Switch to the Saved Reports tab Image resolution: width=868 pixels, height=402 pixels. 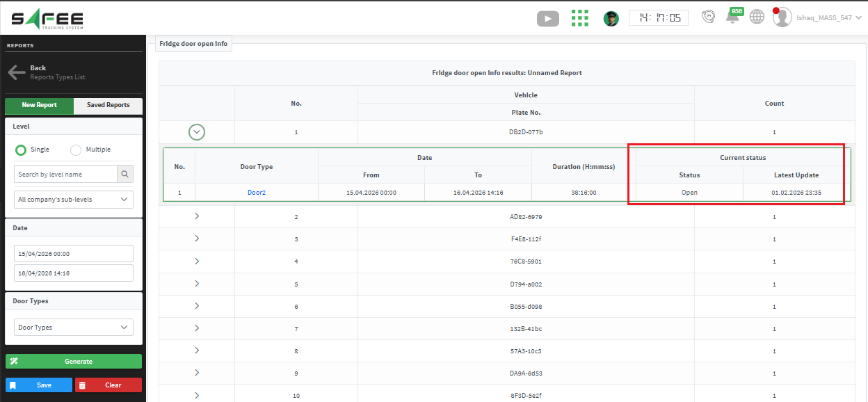coord(108,105)
